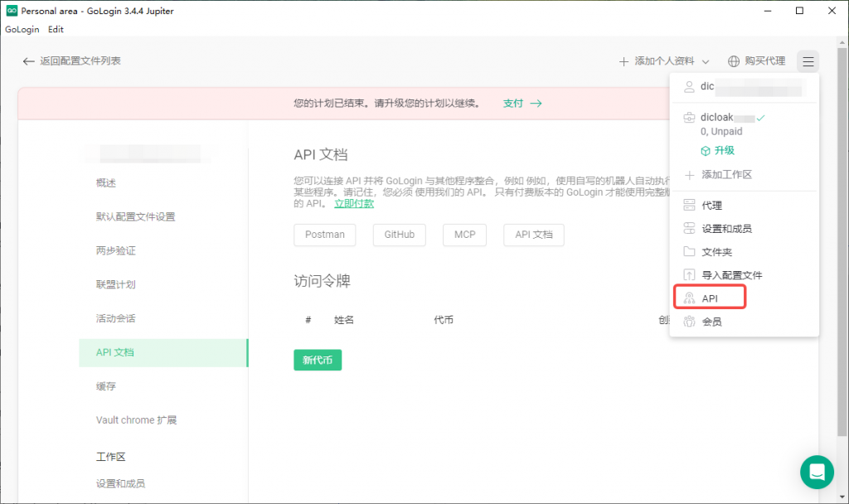849x504 pixels.
Task: Select API entry in the dropdown menu
Action: coord(710,298)
